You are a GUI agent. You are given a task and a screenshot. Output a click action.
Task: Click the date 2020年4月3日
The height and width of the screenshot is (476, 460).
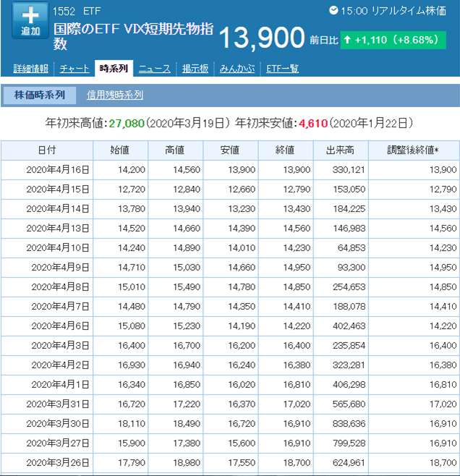60,346
